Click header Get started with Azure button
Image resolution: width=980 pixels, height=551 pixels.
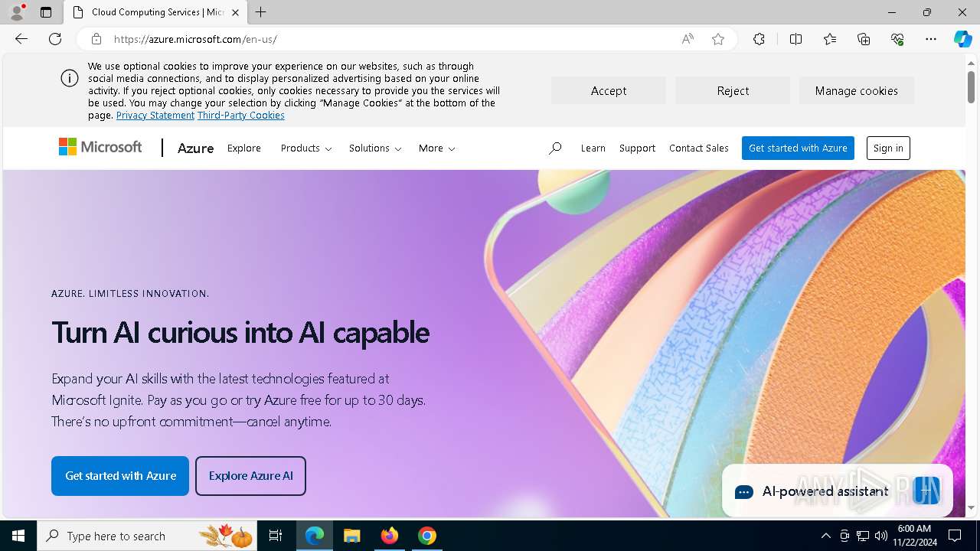tap(798, 148)
